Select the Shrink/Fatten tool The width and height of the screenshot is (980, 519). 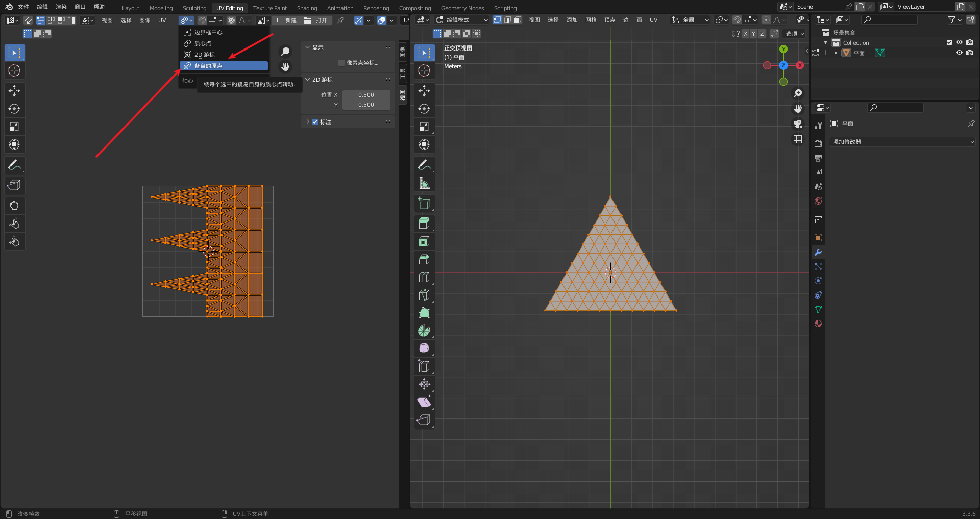pyautogui.click(x=424, y=384)
